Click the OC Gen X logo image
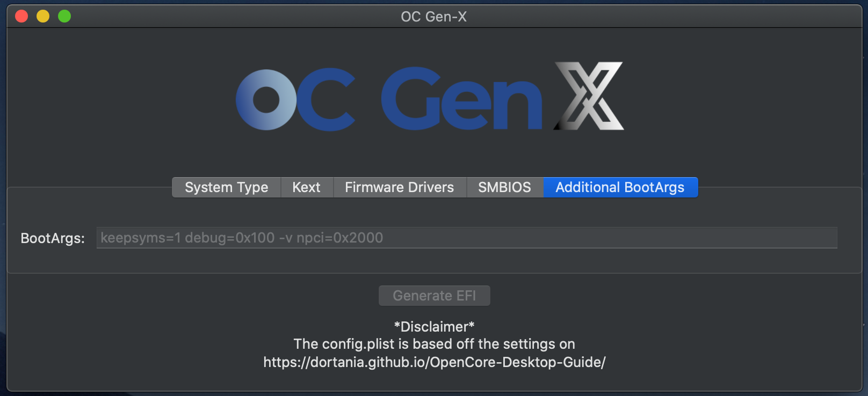The image size is (868, 396). (x=430, y=97)
